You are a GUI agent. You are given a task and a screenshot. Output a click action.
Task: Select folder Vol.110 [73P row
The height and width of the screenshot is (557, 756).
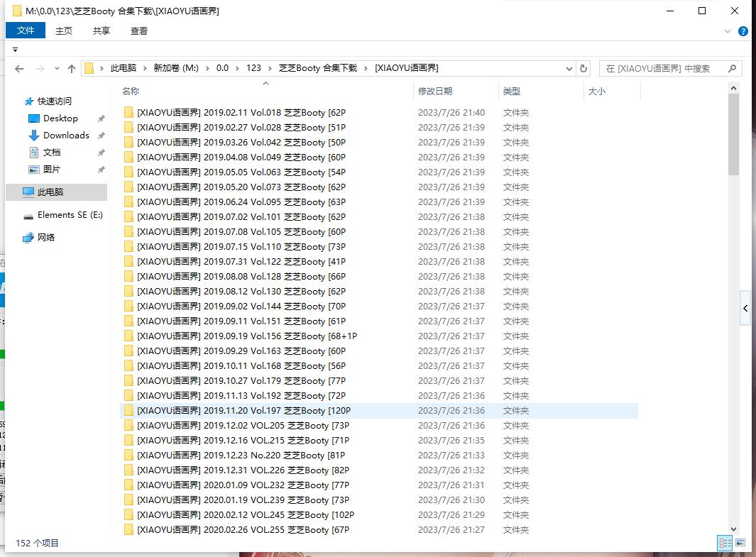379,247
